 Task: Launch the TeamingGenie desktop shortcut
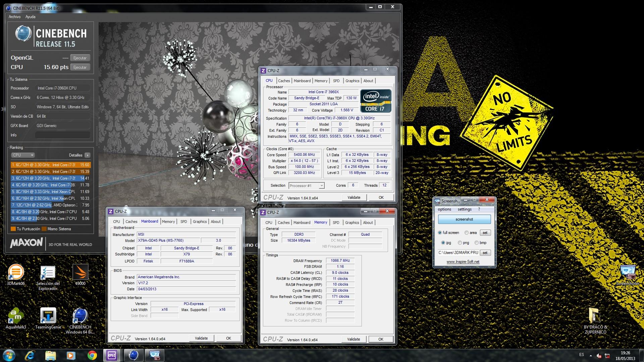48,318
